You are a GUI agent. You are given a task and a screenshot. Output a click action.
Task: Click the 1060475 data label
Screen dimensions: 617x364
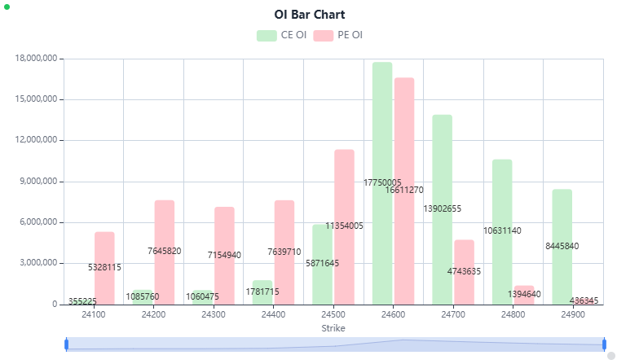click(x=202, y=296)
